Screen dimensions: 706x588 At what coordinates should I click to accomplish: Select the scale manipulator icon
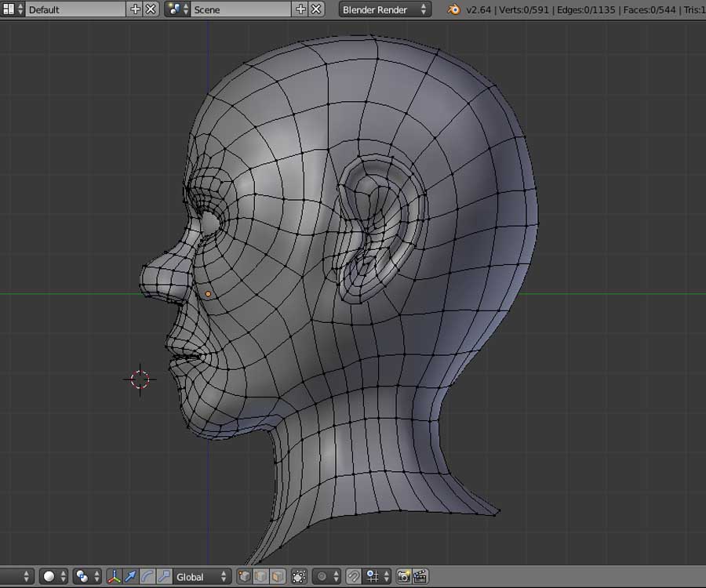coord(163,576)
